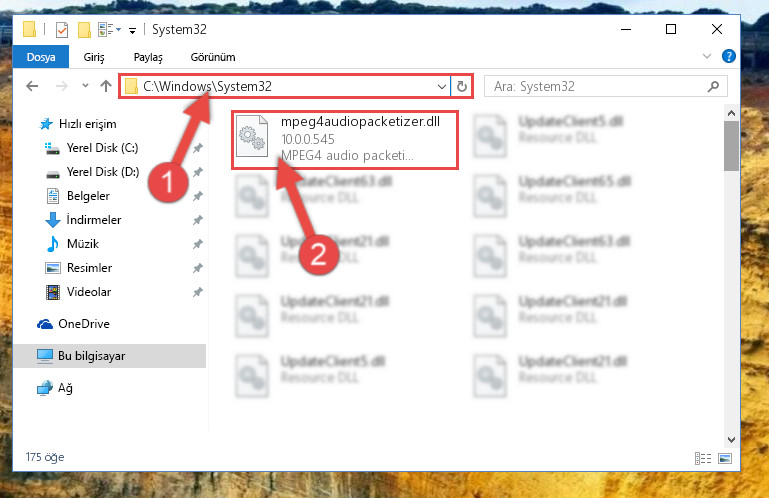This screenshot has width=769, height=498.
Task: Expand the address bar history dropdown
Action: 441,87
